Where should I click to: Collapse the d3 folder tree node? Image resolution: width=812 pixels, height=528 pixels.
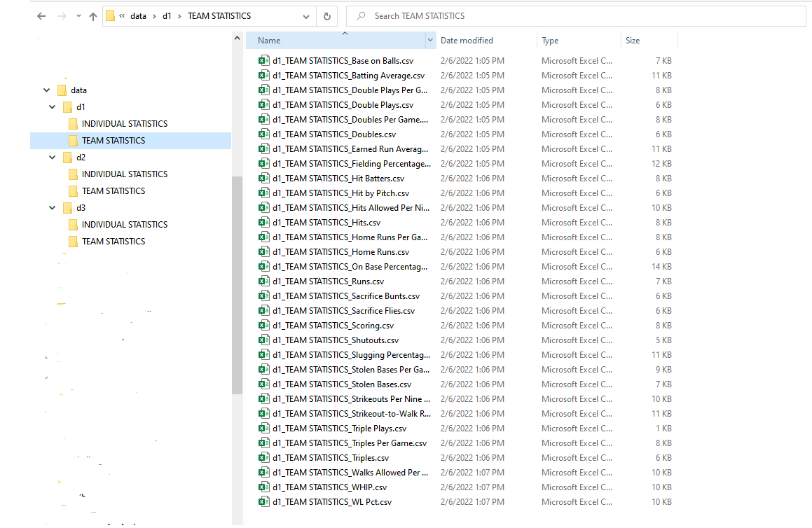(x=53, y=208)
